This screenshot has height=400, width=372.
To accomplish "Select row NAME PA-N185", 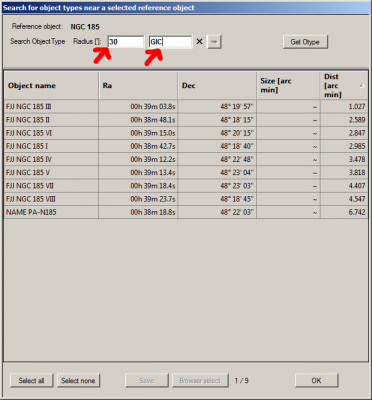I will pyautogui.click(x=186, y=212).
